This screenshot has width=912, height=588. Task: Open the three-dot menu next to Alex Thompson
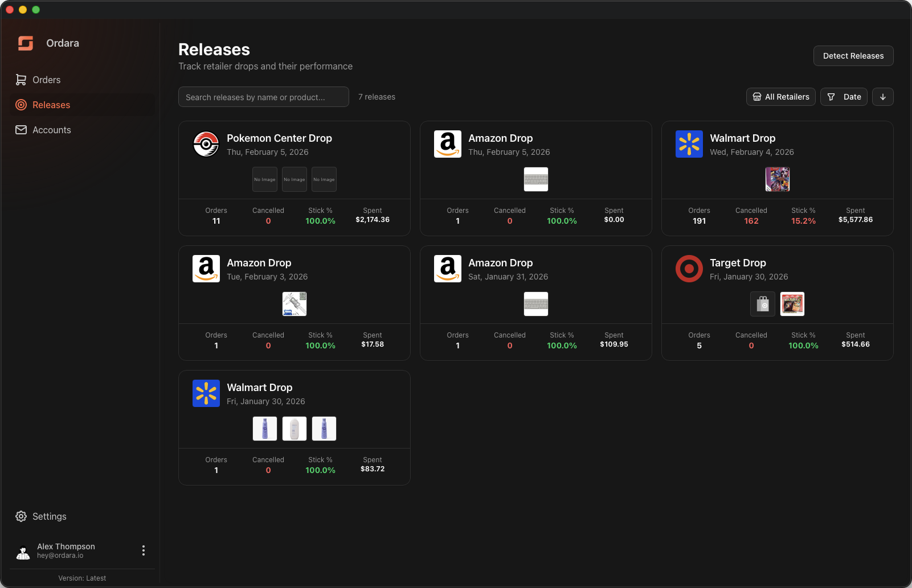144,550
